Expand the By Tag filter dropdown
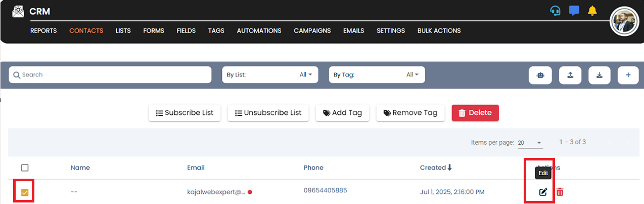The height and width of the screenshot is (204, 644). pyautogui.click(x=377, y=75)
